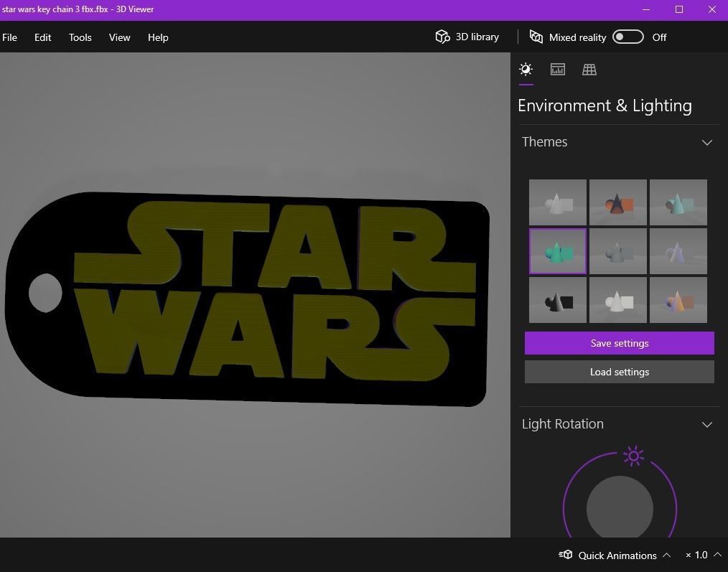Collapse the Light Rotation section chevron
Viewport: 728px width, 572px height.
pos(706,424)
